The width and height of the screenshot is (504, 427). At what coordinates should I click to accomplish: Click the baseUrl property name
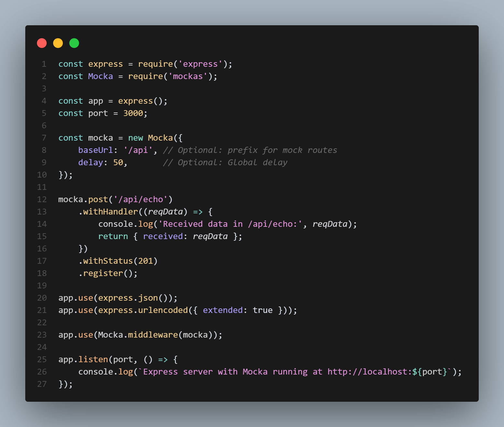point(96,150)
